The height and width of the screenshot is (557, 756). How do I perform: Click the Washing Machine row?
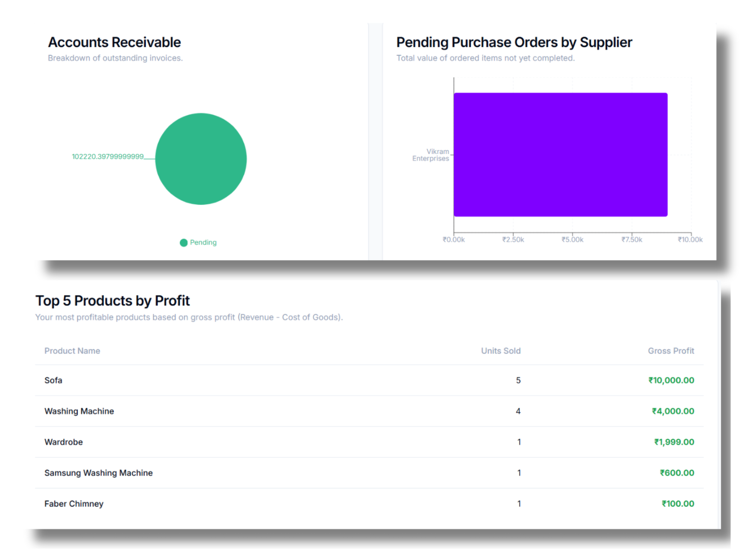(79, 411)
